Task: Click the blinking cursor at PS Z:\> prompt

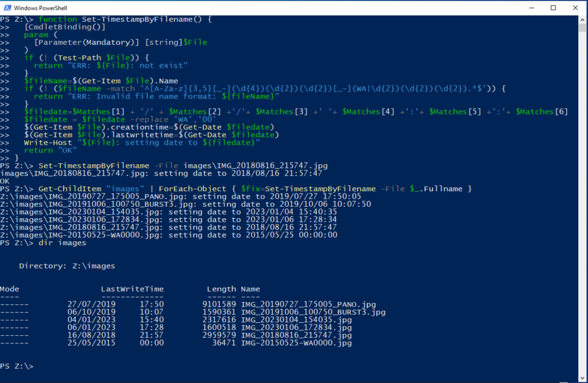Action: click(x=37, y=366)
